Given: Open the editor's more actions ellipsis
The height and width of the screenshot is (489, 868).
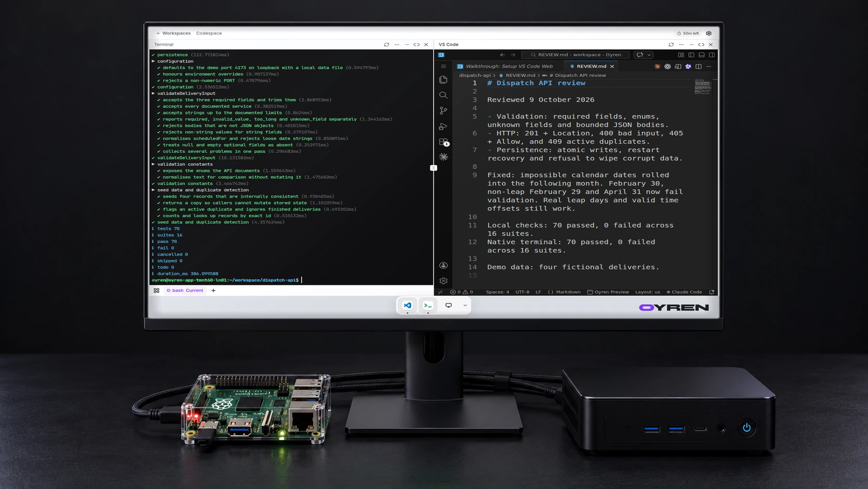Looking at the screenshot, I should click(709, 67).
